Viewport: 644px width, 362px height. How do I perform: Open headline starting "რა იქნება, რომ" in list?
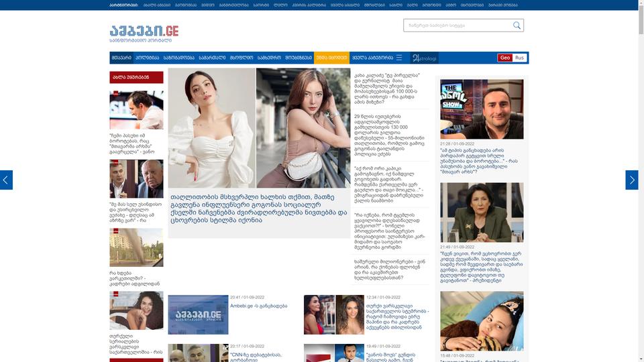[389, 231]
